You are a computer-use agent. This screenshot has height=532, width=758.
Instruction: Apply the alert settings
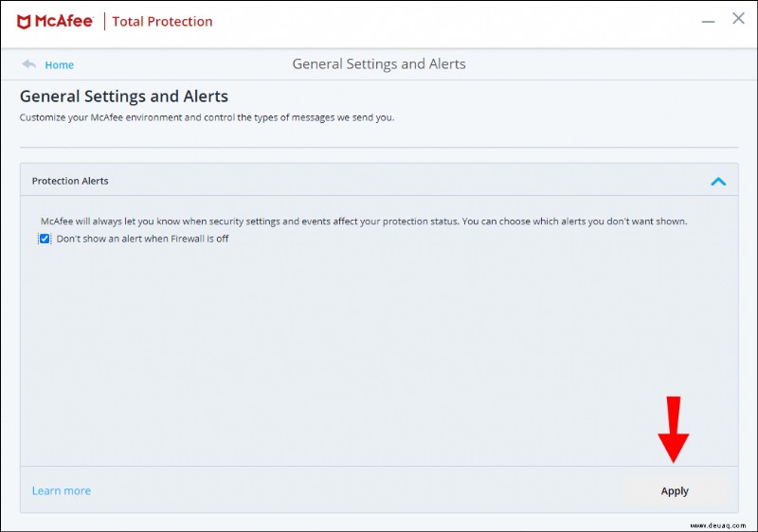(675, 491)
